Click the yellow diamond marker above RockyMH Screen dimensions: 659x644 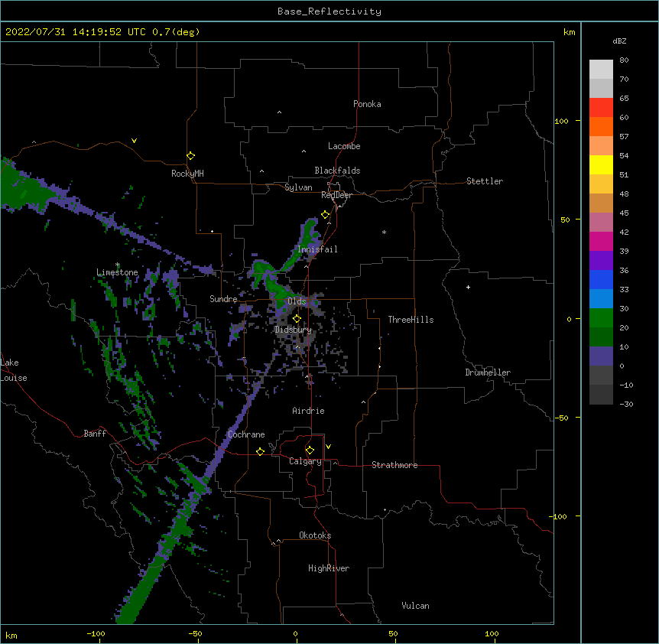click(x=190, y=156)
